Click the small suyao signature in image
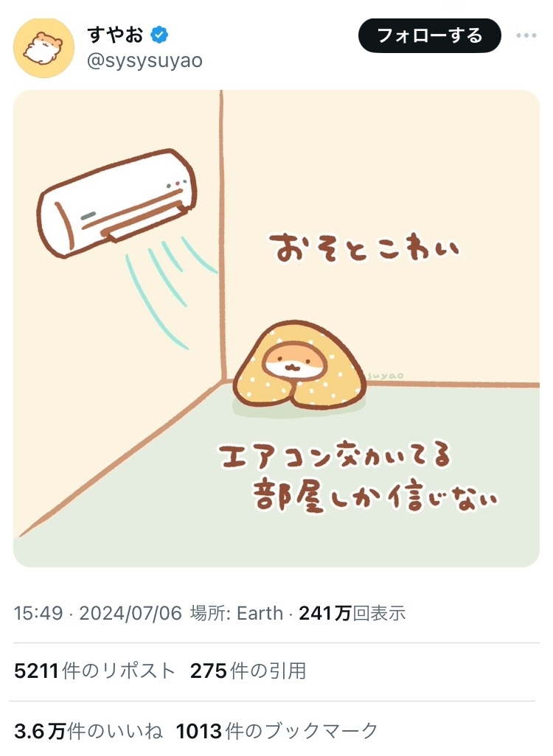The width and height of the screenshot is (553, 756). (x=386, y=376)
